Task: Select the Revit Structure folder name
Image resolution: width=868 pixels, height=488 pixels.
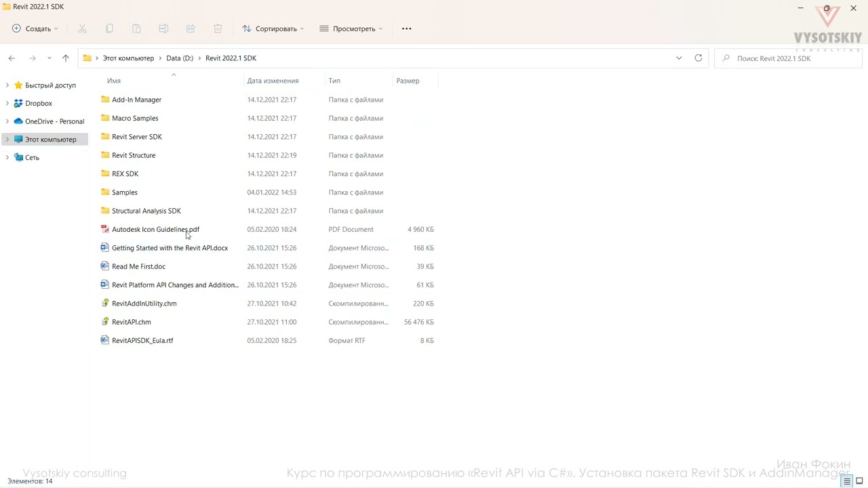Action: [x=134, y=155]
